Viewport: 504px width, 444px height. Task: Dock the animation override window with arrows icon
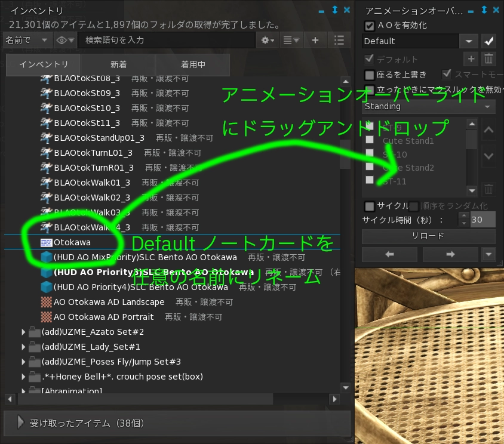pyautogui.click(x=484, y=10)
